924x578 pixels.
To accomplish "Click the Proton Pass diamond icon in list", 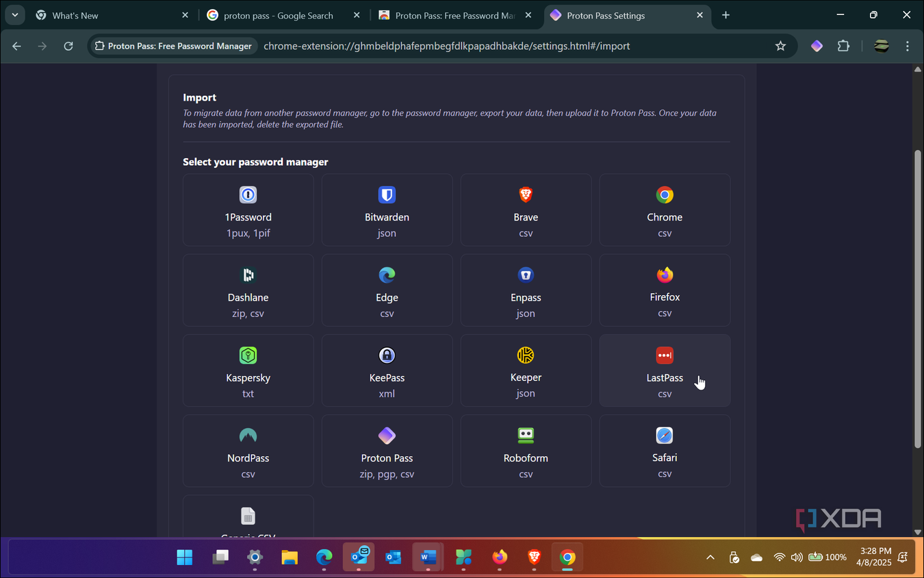I will pyautogui.click(x=387, y=436).
